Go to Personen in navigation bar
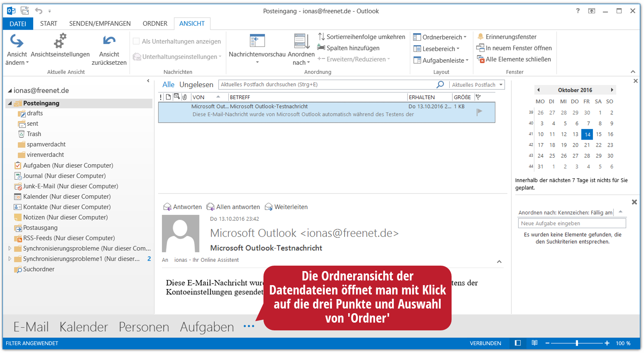This screenshot has height=353, width=644. (x=144, y=327)
